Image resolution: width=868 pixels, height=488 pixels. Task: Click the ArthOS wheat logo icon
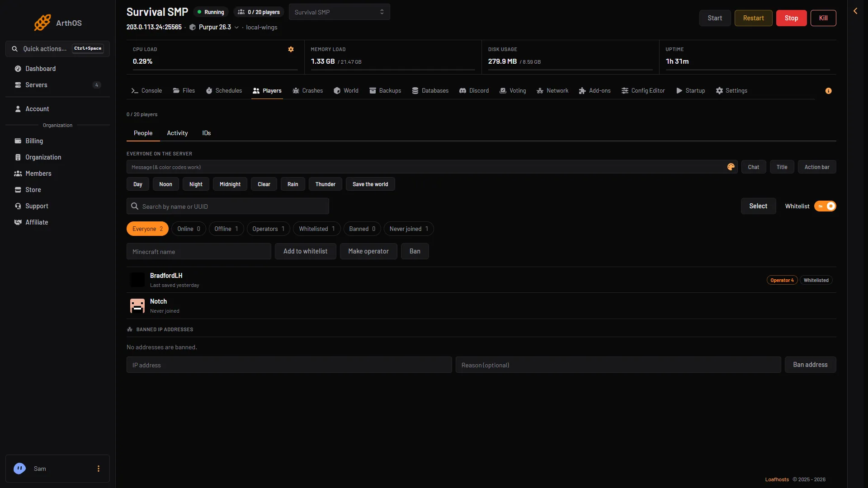42,23
